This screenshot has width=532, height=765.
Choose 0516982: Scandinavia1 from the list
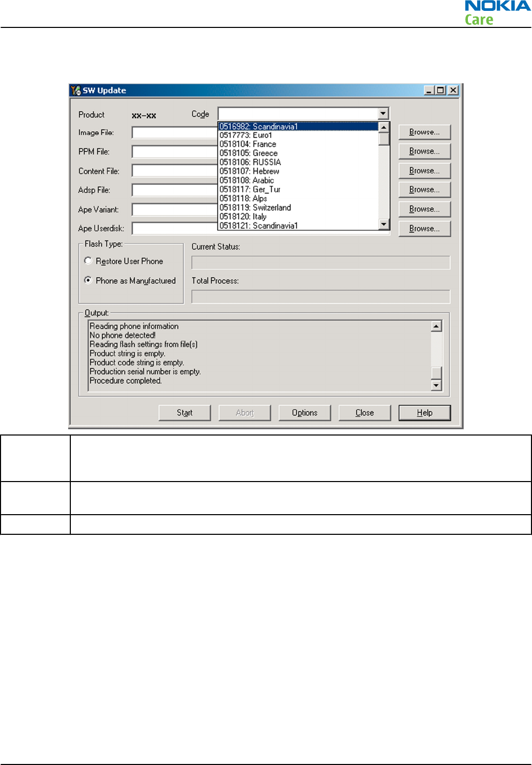pyautogui.click(x=298, y=126)
